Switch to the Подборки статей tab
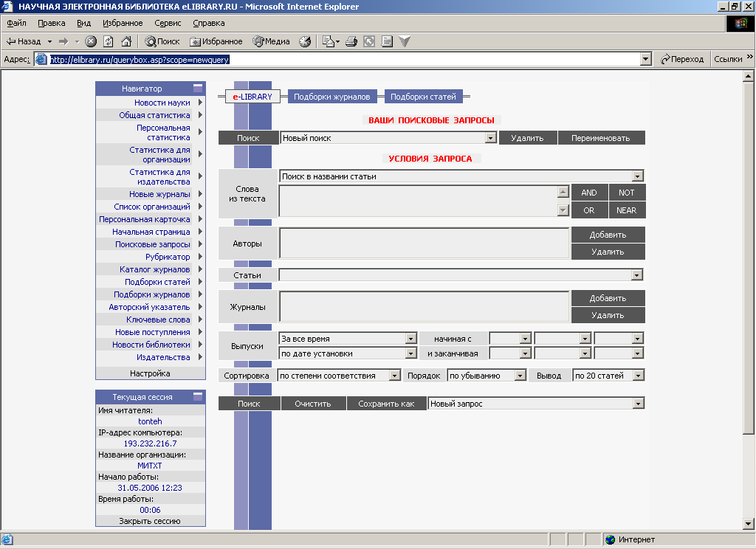The width and height of the screenshot is (756, 549). 423,97
